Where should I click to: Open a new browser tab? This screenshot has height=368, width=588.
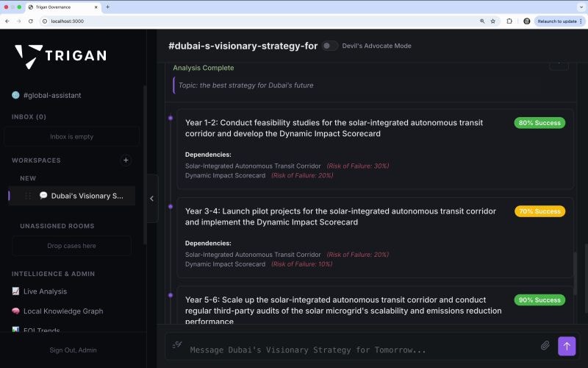click(x=107, y=7)
